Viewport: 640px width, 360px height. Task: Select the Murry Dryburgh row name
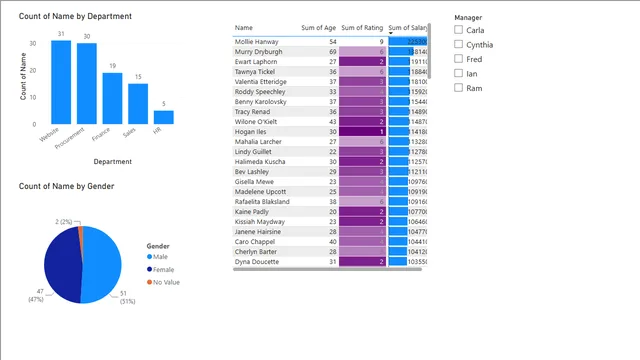[x=258, y=52]
